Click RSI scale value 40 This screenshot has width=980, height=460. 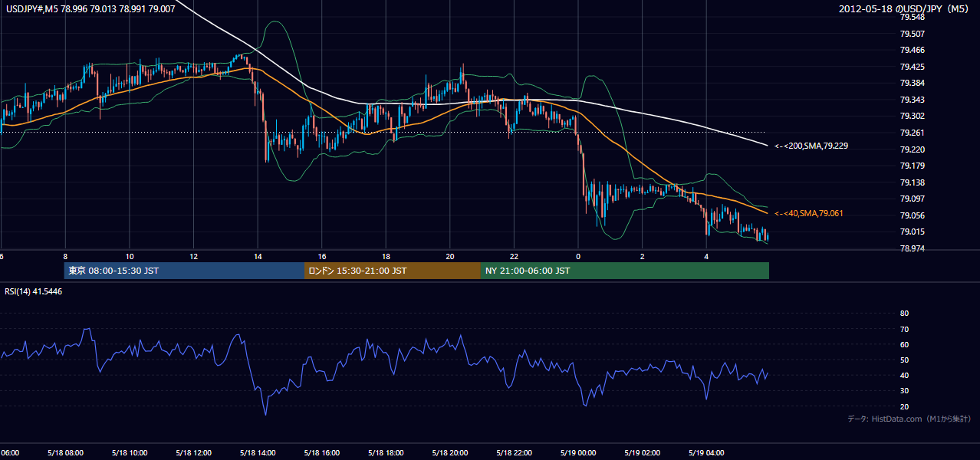pyautogui.click(x=904, y=375)
